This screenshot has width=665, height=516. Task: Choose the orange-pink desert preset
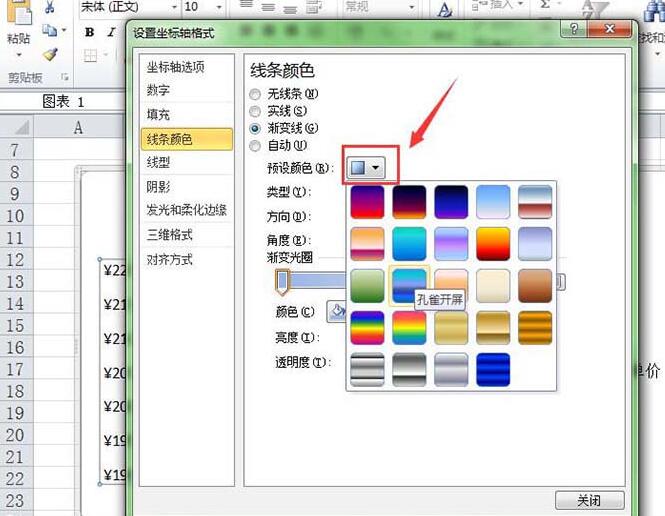pos(367,244)
